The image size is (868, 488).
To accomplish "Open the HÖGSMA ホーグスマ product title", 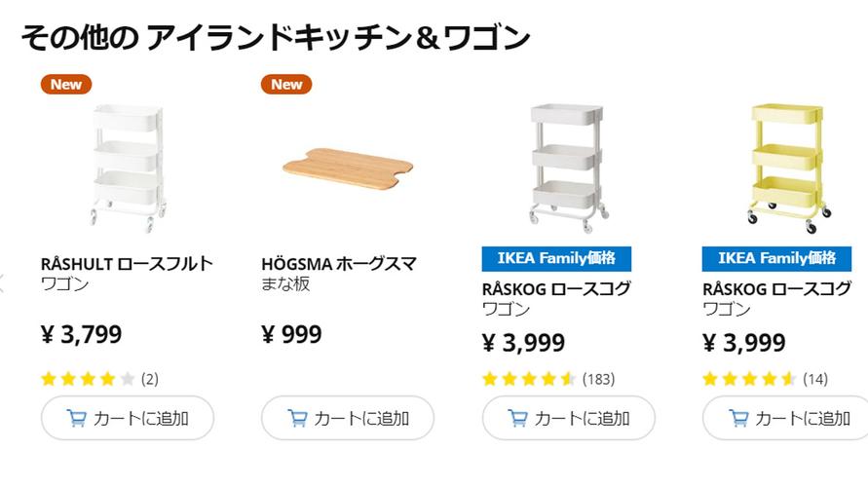I will [x=339, y=264].
